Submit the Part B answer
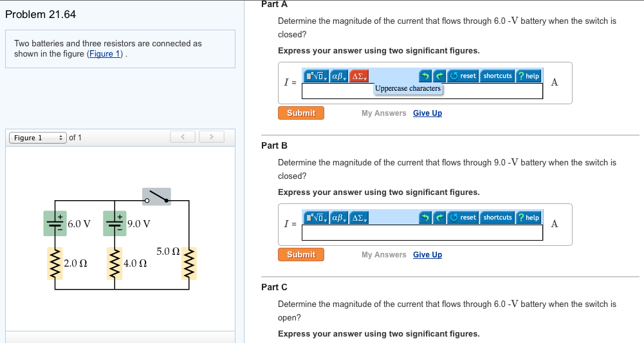644x343 pixels. 301,255
